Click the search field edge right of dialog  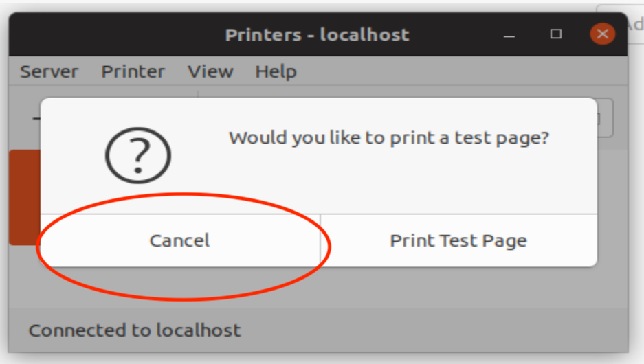605,118
